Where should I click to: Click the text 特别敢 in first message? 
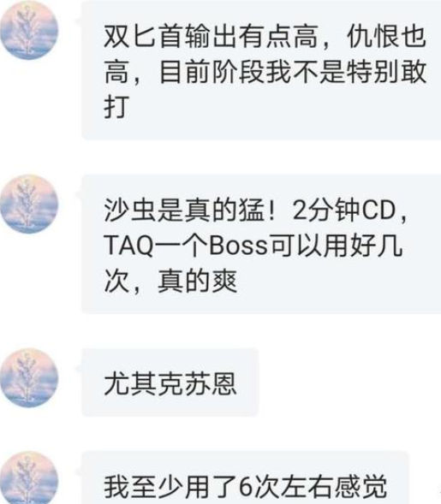387,71
